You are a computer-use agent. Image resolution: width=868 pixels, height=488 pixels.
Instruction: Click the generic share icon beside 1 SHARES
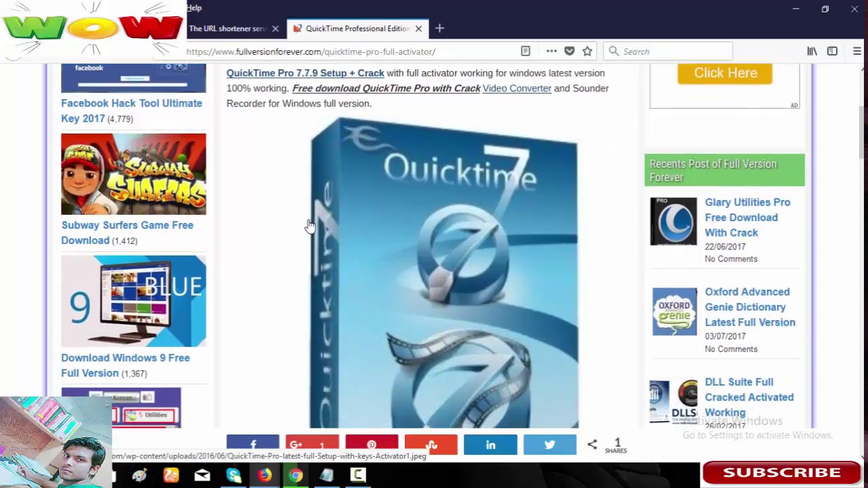click(592, 445)
